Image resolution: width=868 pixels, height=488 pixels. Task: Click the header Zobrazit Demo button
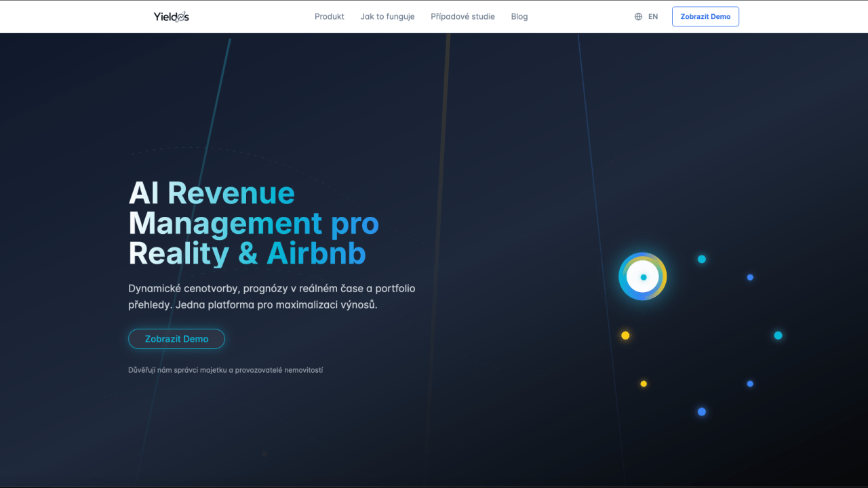point(705,17)
